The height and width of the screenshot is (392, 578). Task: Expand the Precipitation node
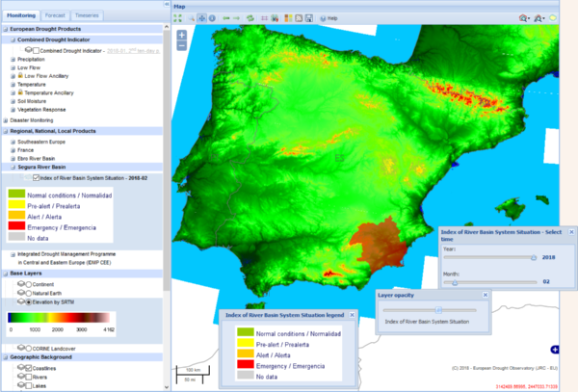point(13,60)
